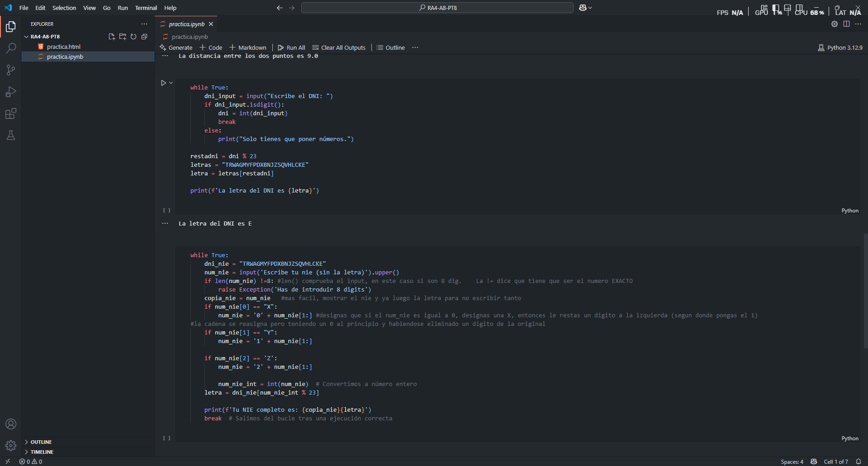Close the practica.ipynb tab
The height and width of the screenshot is (466, 868).
(211, 24)
